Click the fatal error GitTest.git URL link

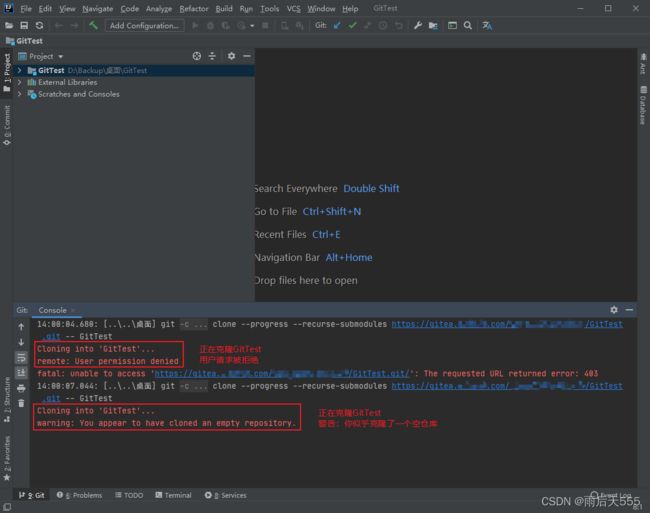click(281, 374)
